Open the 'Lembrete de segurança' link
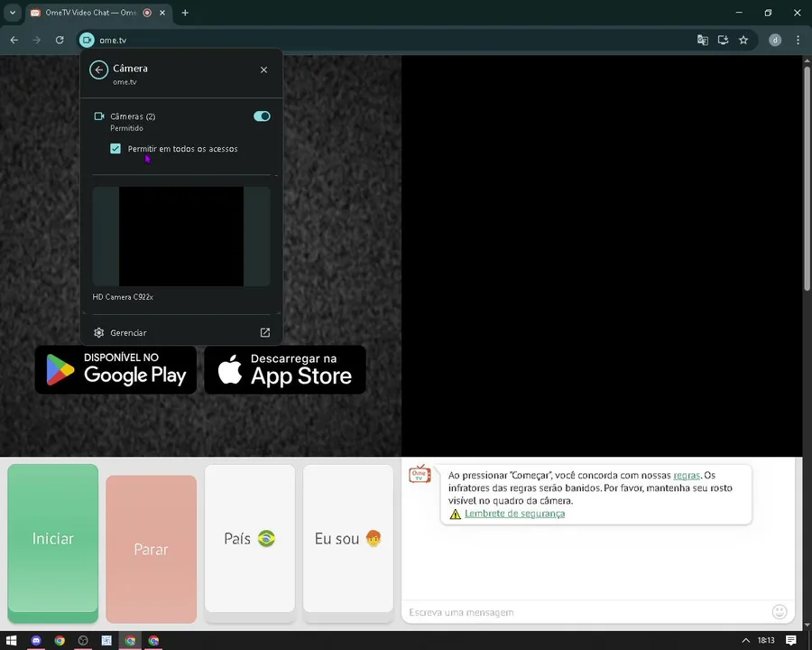The width and height of the screenshot is (812, 650). [x=514, y=514]
